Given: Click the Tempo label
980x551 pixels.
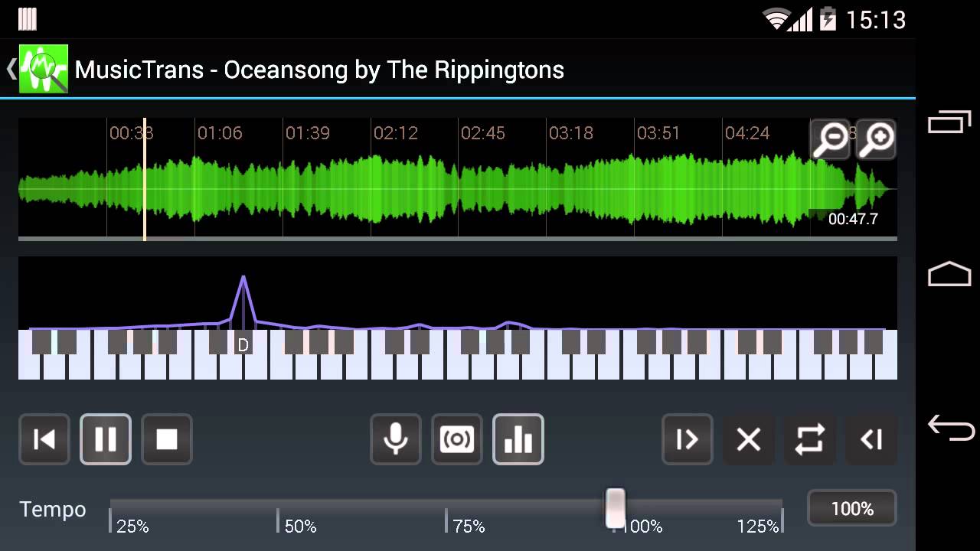Looking at the screenshot, I should [x=53, y=510].
